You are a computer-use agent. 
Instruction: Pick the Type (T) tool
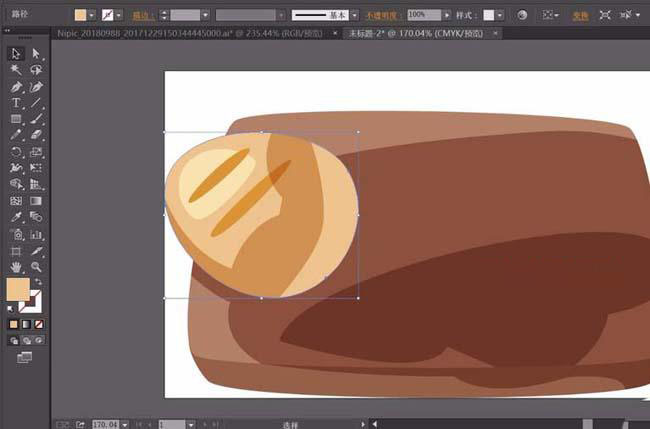click(16, 103)
